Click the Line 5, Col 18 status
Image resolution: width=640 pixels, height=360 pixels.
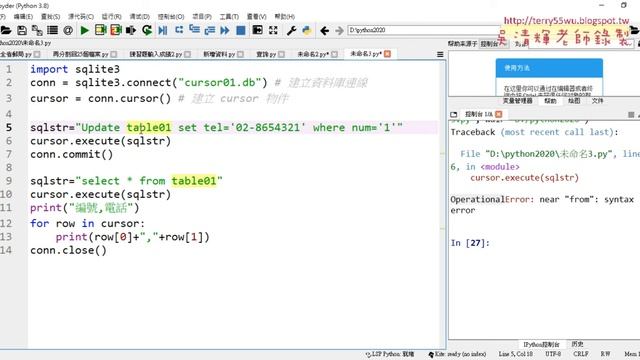tap(516, 354)
